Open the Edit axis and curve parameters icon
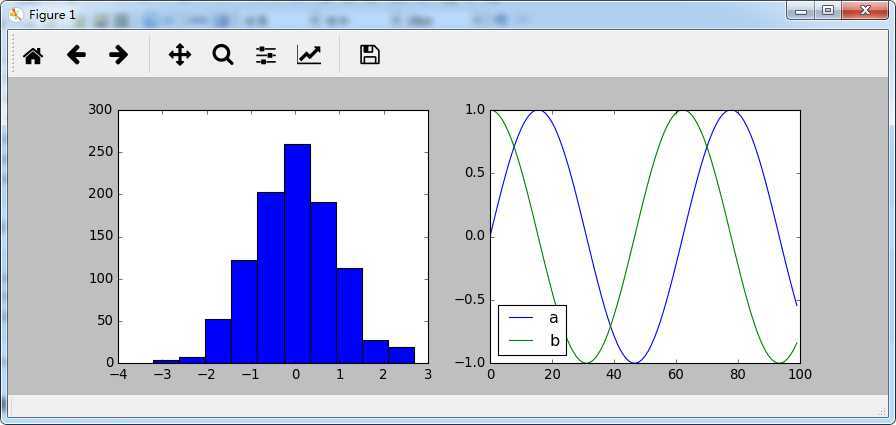 pos(309,55)
